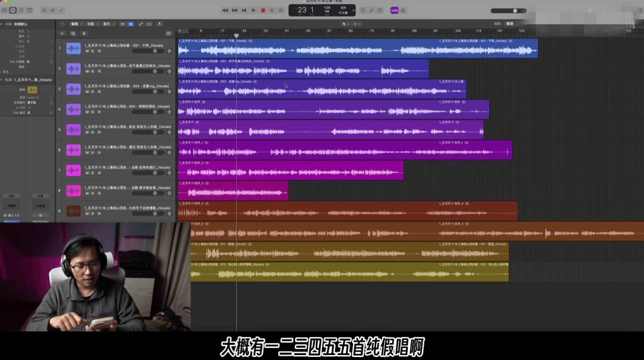The height and width of the screenshot is (360, 644).
Task: Click the playhead marker in the ruler
Action: (x=236, y=36)
